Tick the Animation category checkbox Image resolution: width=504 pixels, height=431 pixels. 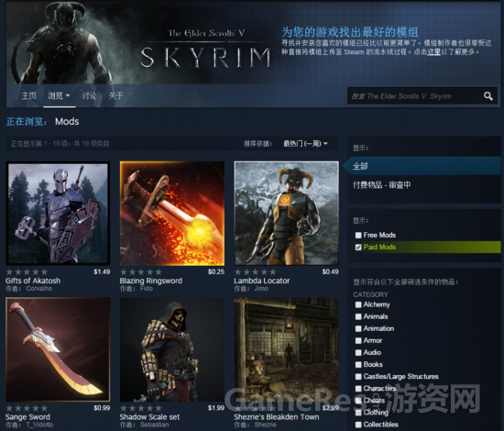point(358,328)
